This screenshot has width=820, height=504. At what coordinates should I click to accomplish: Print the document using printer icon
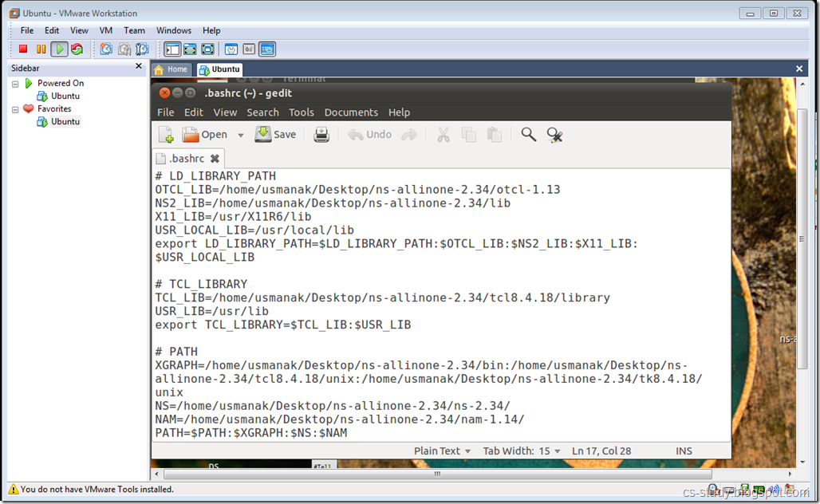pos(321,135)
